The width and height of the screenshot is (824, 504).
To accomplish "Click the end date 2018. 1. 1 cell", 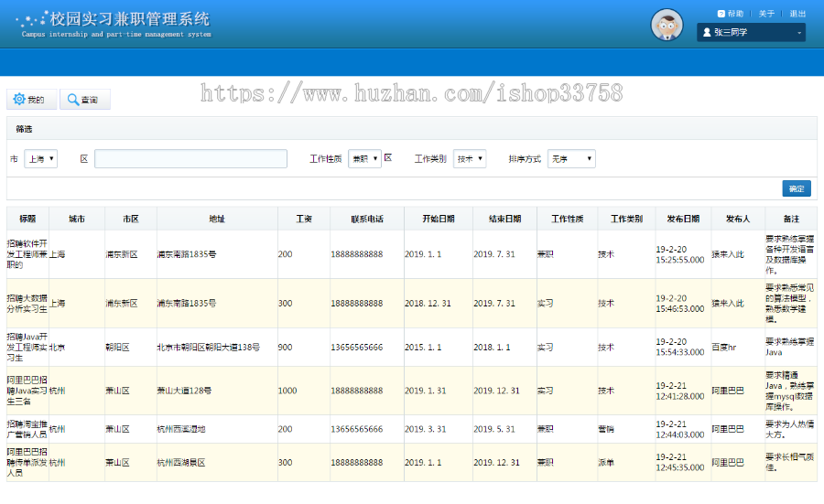I will pos(505,347).
